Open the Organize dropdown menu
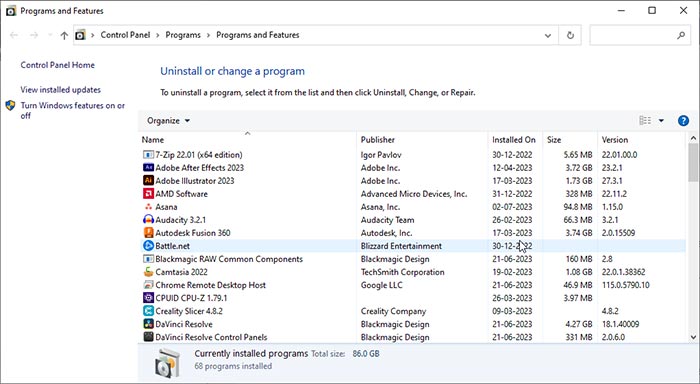 coord(168,121)
